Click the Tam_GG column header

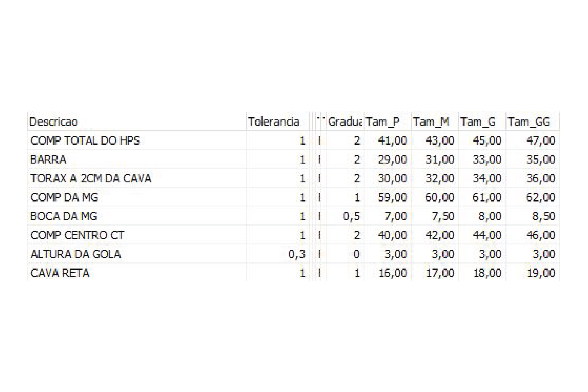pos(533,122)
